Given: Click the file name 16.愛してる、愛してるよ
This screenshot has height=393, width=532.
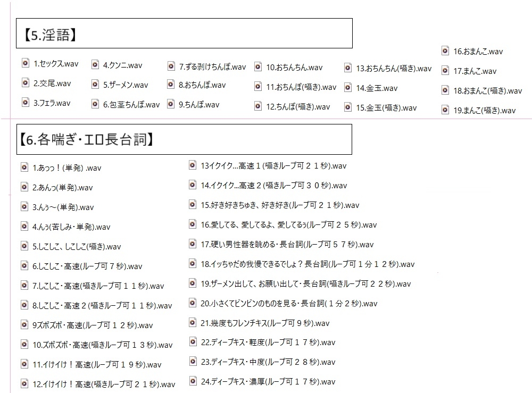Looking at the screenshot, I should [288, 225].
